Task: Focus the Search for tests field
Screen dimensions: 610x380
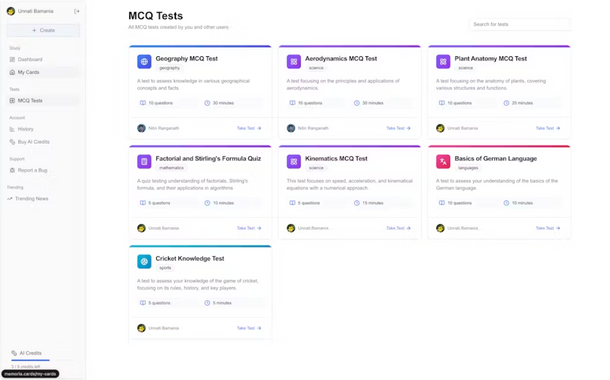Action: [x=520, y=24]
